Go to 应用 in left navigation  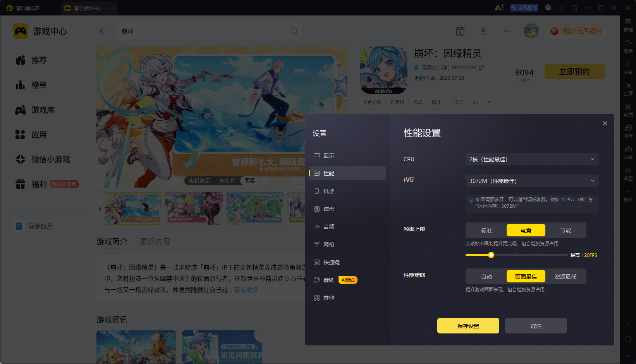tap(32, 135)
